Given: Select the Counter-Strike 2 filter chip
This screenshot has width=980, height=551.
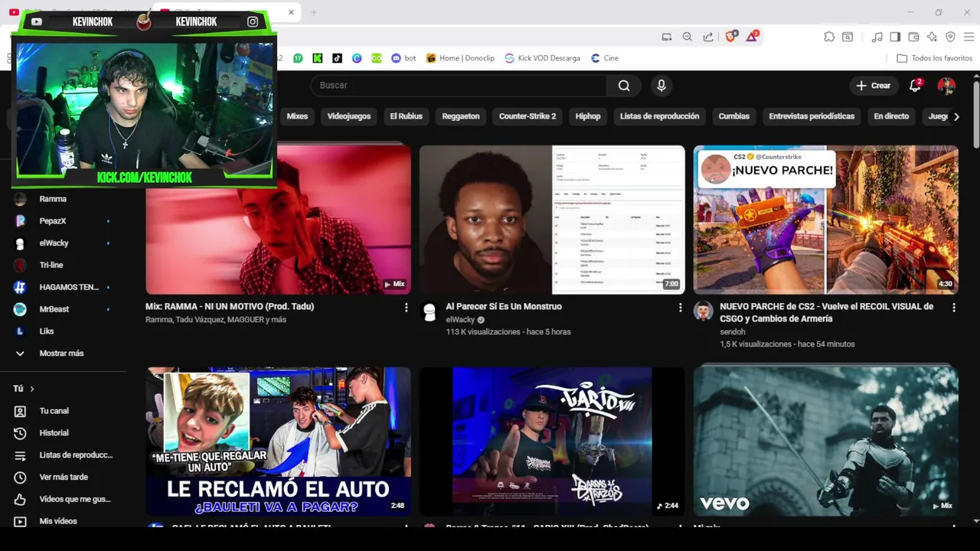Looking at the screenshot, I should [x=528, y=116].
